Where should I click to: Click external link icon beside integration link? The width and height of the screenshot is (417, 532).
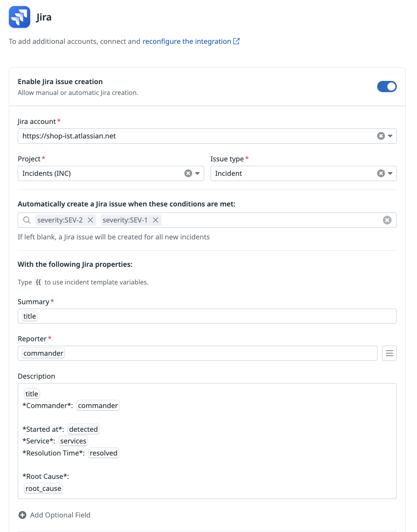pyautogui.click(x=237, y=41)
